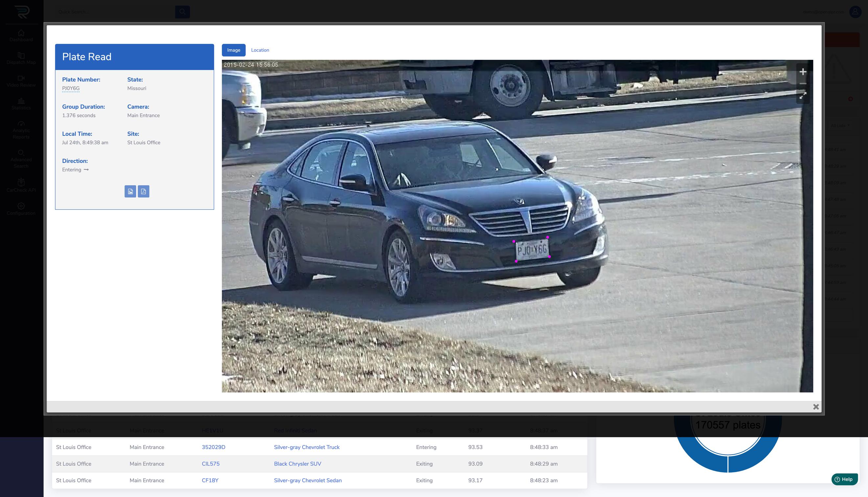Zoom in on the plate image

(803, 72)
